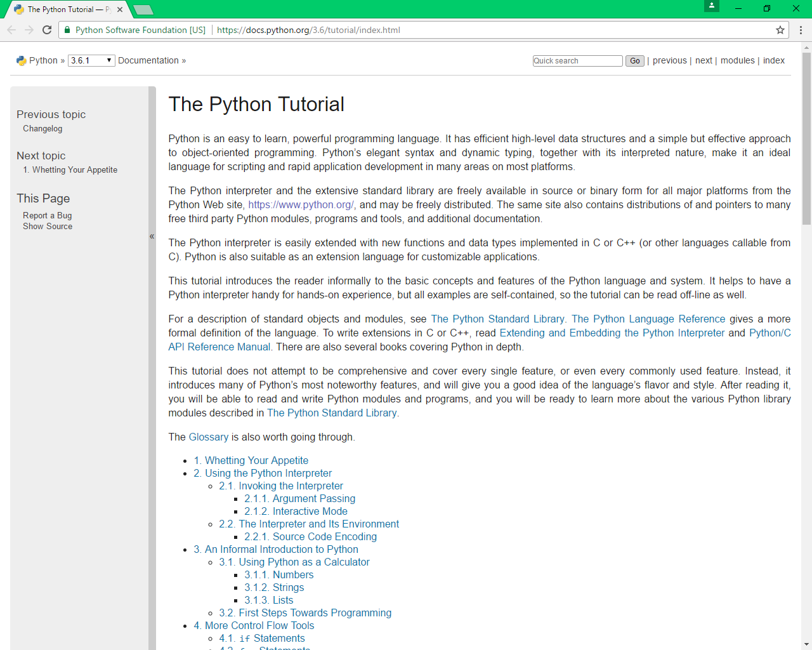Open 2.1.1. Argument Passing

click(x=300, y=498)
